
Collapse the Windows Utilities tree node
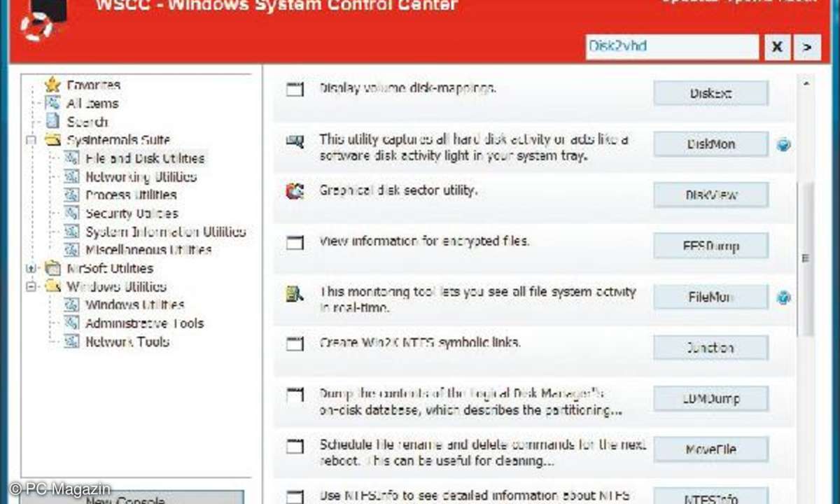pos(31,286)
